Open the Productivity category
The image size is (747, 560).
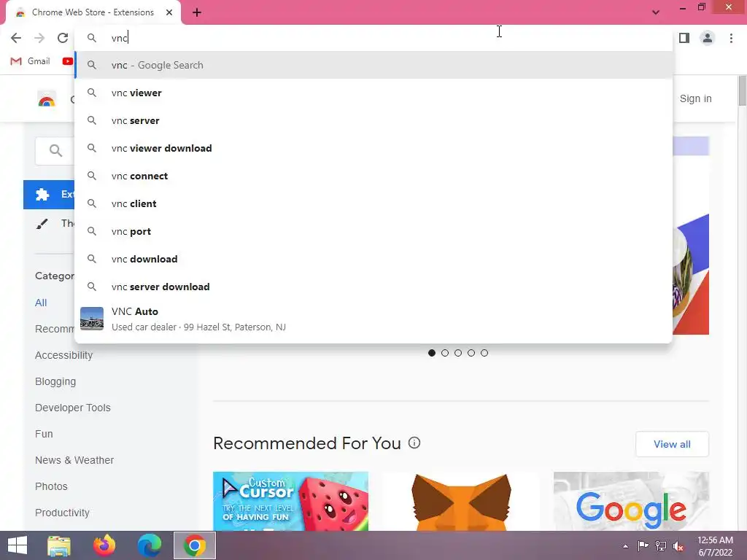point(62,513)
